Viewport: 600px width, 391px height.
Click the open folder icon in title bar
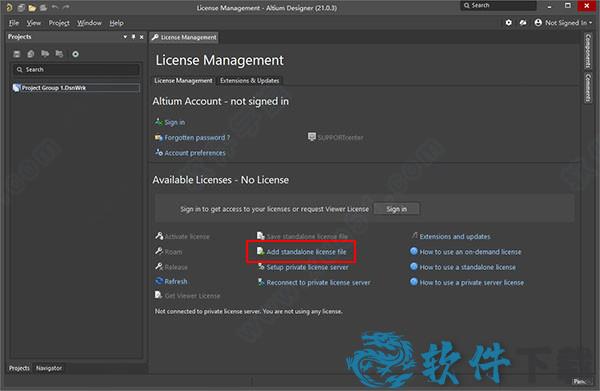(x=32, y=7)
